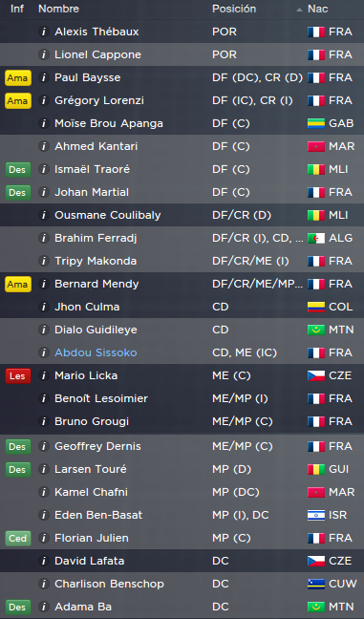Click the Ama badge for Bernard Mendy
The height and width of the screenshot is (619, 364).
pos(18,285)
